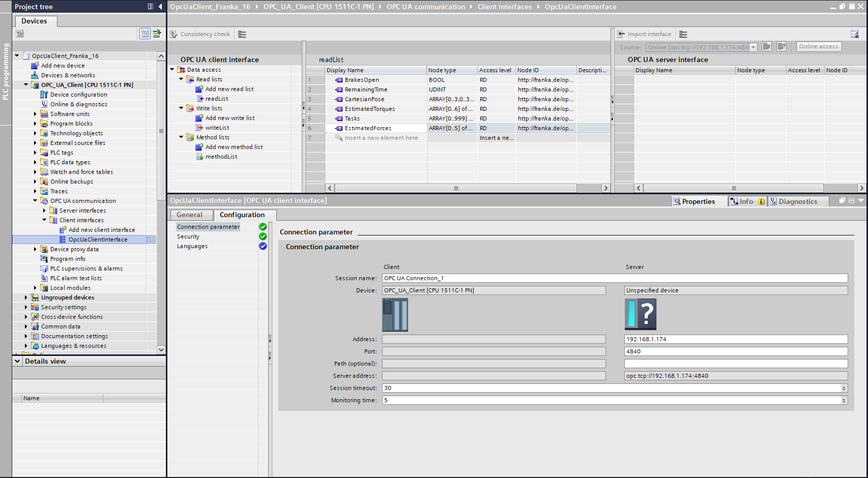This screenshot has width=868, height=478.
Task: Collapse the Read lists node
Action: tap(181, 79)
